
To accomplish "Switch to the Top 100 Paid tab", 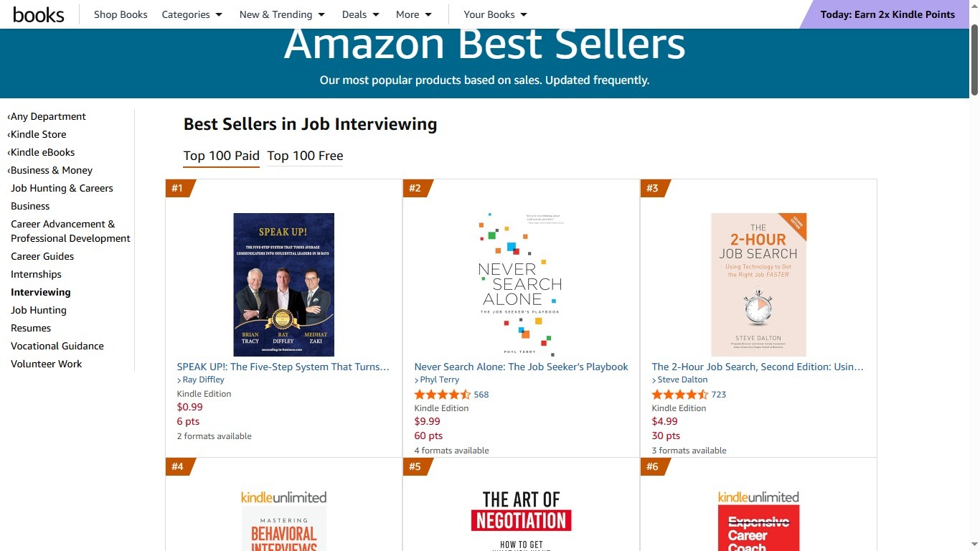I will tap(221, 156).
